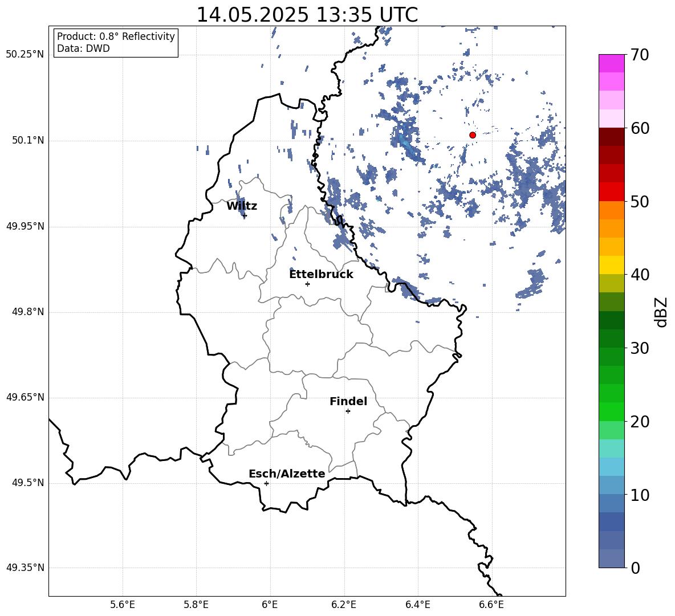Click the 40 colorbar tick label

pos(640,275)
